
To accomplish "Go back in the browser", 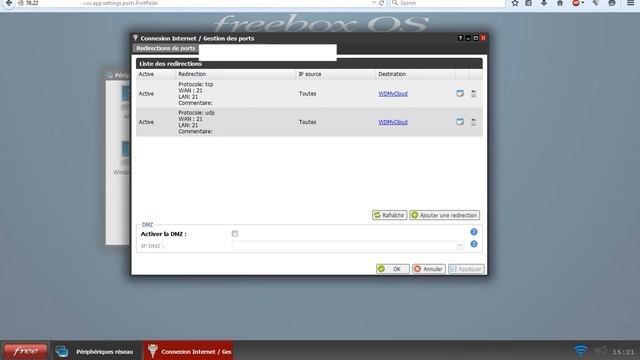I will 9,3.
